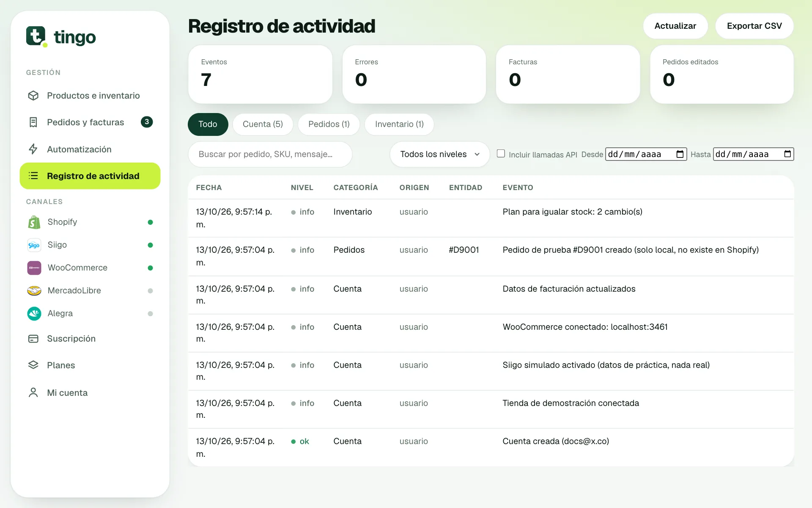This screenshot has height=508, width=812.
Task: Click the Pedidos editados summary card
Action: pos(722,74)
